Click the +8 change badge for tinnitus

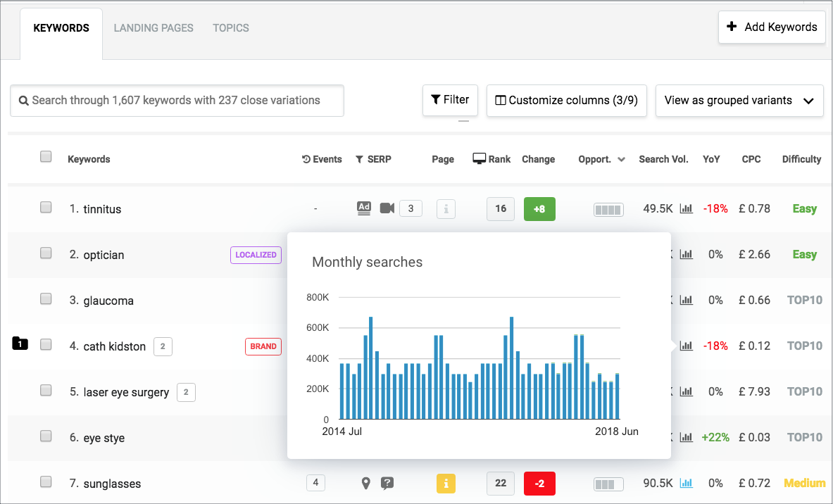[539, 209]
